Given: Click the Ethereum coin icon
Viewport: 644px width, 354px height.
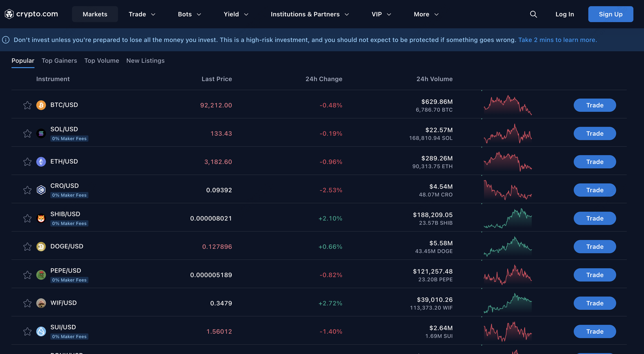Looking at the screenshot, I should click(41, 162).
